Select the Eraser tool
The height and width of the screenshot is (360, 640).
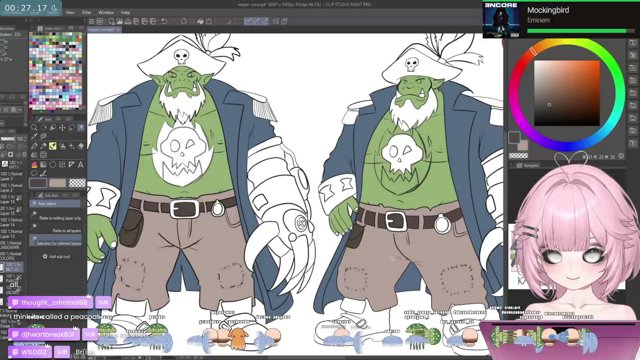click(x=81, y=146)
